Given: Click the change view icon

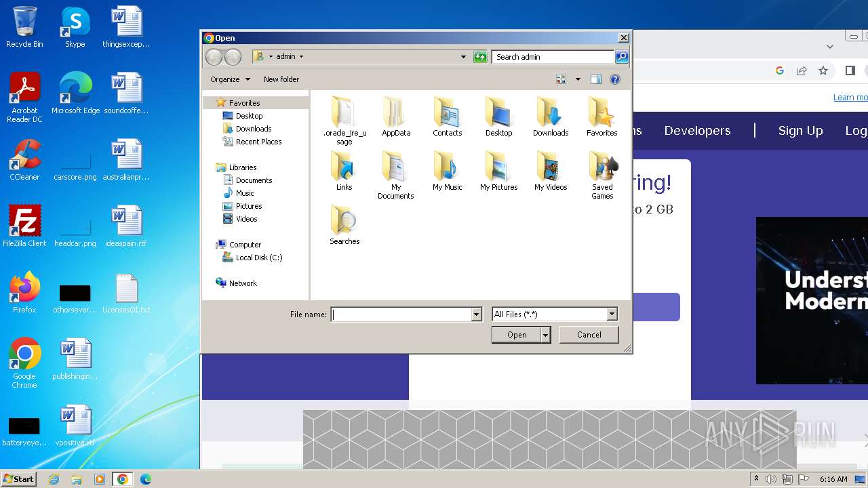Looking at the screenshot, I should click(x=561, y=79).
